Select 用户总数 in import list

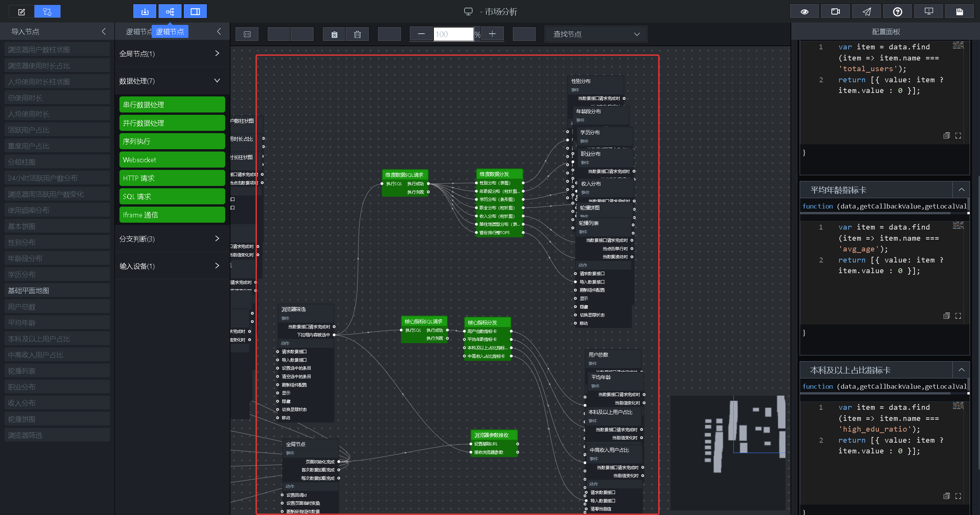[57, 306]
